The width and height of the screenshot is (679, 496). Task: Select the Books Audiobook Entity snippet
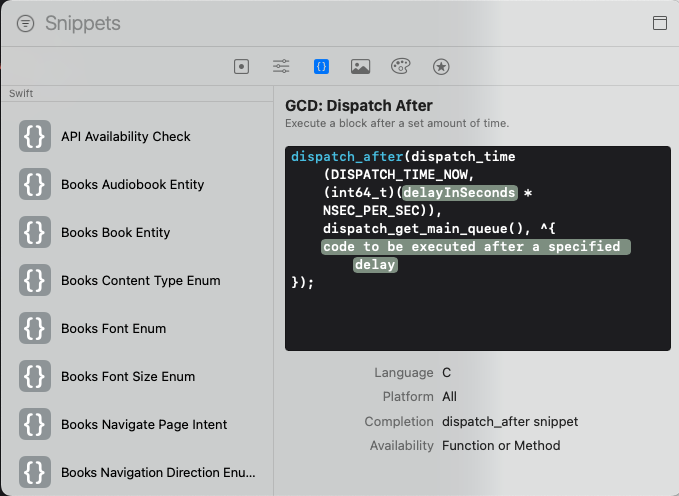(137, 184)
